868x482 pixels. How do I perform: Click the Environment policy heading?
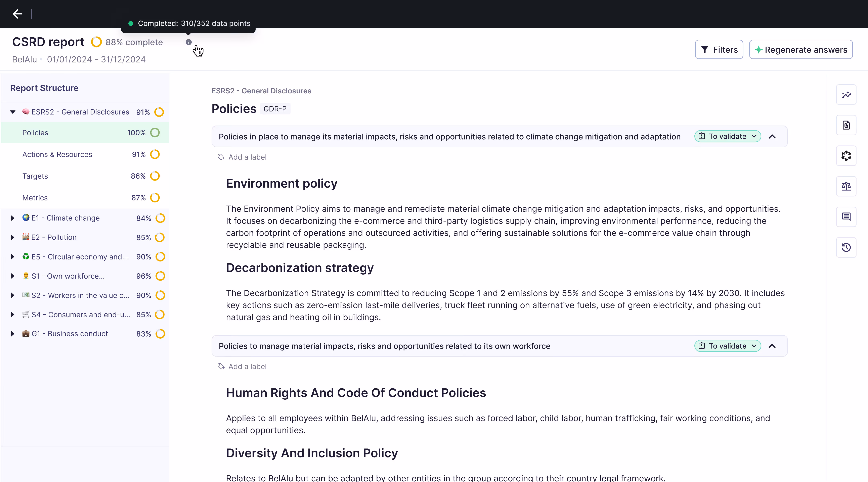click(x=281, y=183)
